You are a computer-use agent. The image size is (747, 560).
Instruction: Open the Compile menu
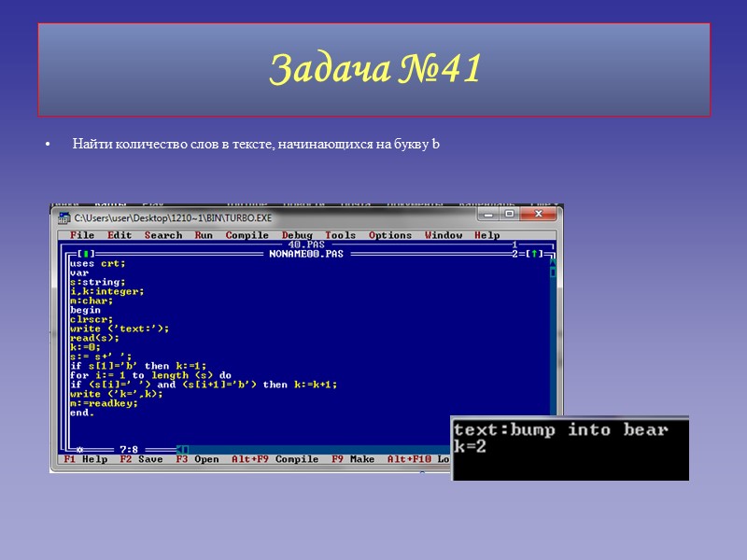click(x=247, y=235)
